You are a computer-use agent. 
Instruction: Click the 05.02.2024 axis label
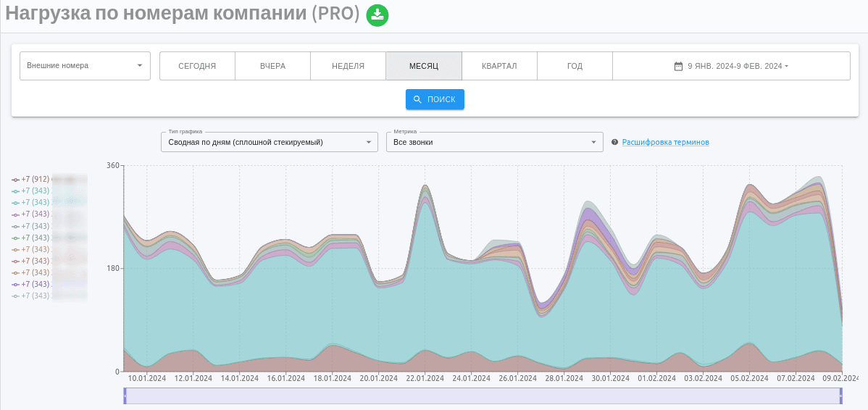point(749,379)
